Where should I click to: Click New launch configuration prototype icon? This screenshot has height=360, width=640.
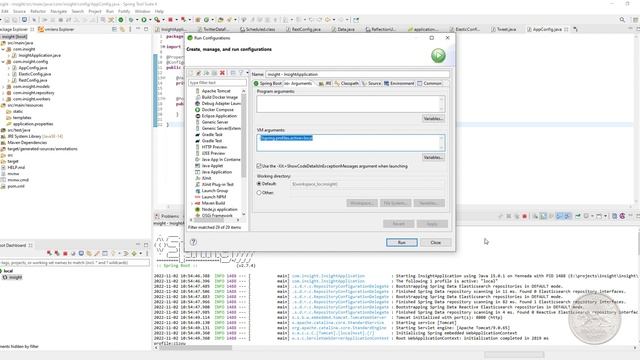pos(198,73)
